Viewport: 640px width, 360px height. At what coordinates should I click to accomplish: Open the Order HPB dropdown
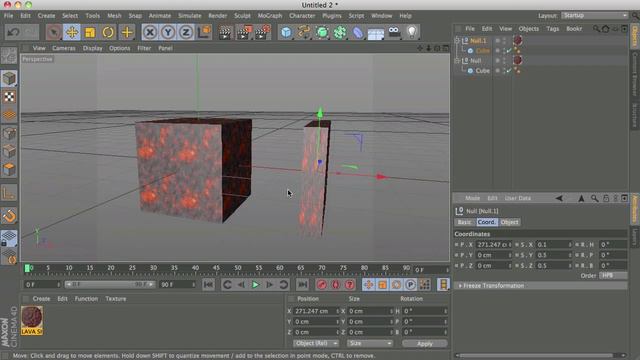[613, 276]
